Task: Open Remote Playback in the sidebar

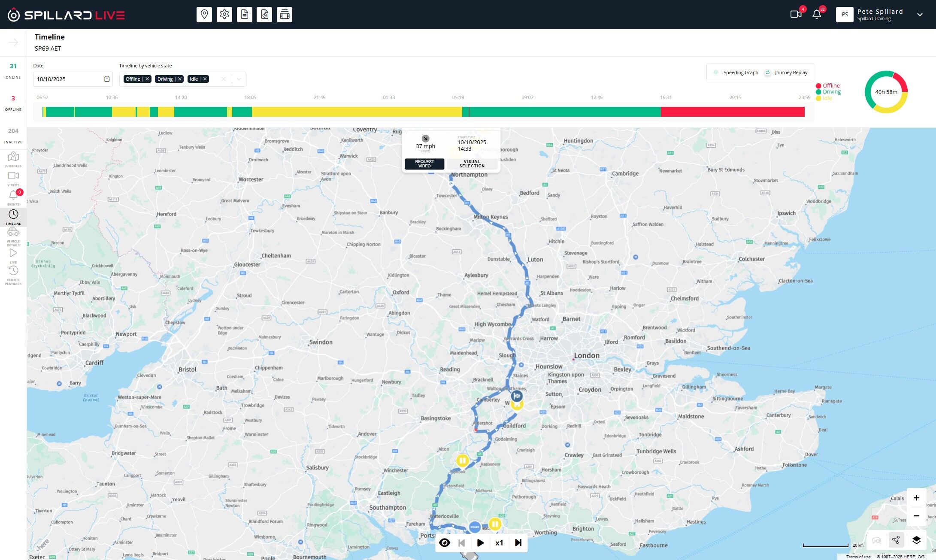Action: 13,275
